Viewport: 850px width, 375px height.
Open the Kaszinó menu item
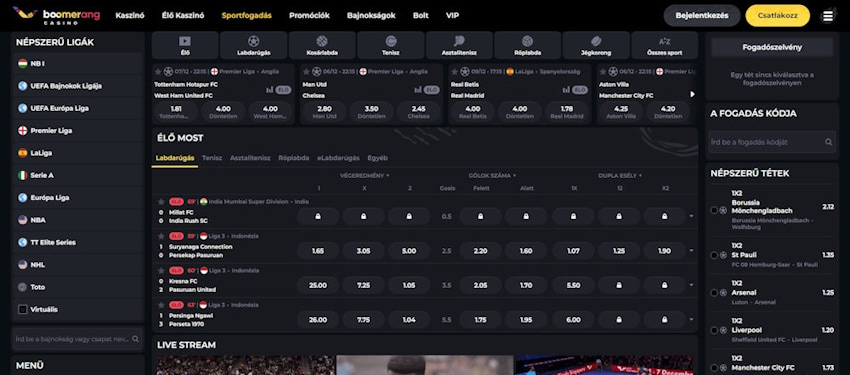tap(130, 16)
